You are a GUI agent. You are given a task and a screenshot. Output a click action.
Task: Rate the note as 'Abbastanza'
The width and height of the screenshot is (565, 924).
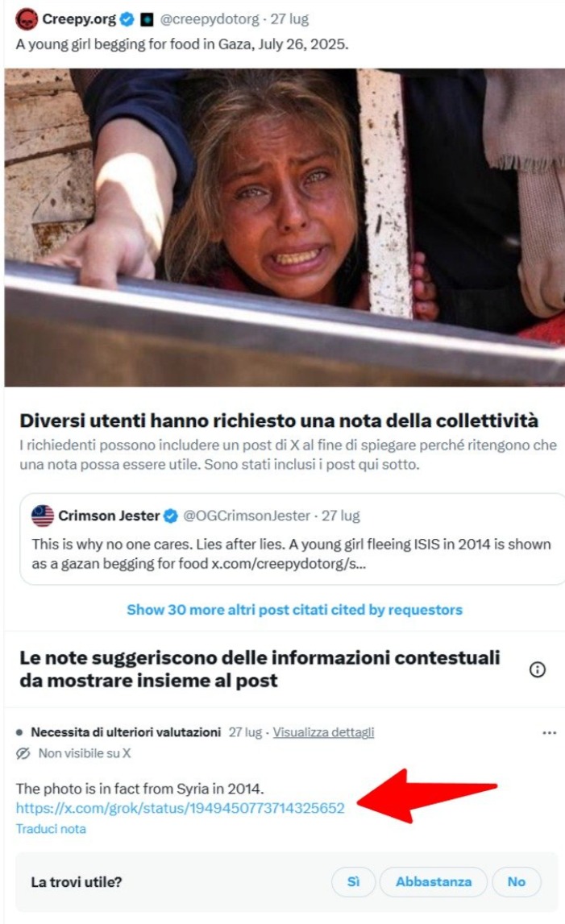tap(434, 881)
